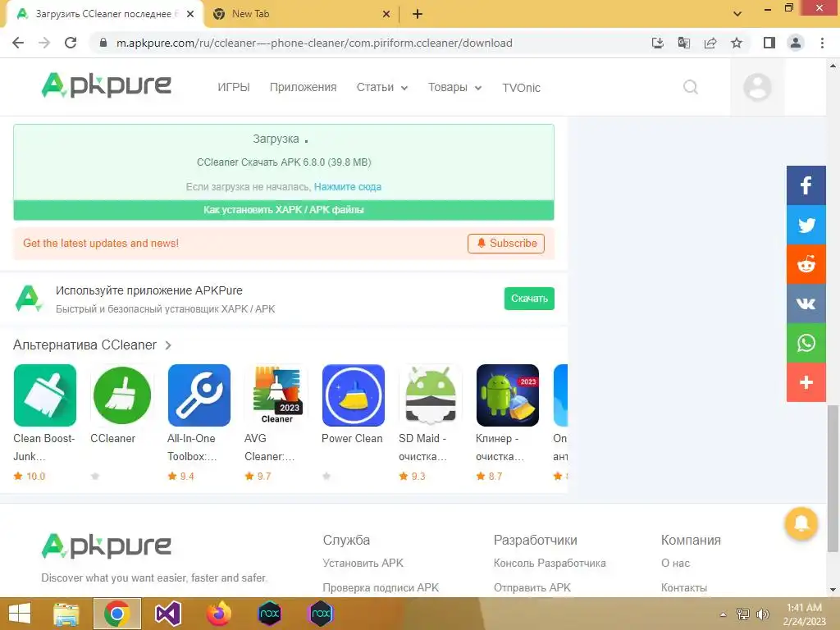Open Firefox from taskbar
The width and height of the screenshot is (840, 630).
[x=218, y=614]
